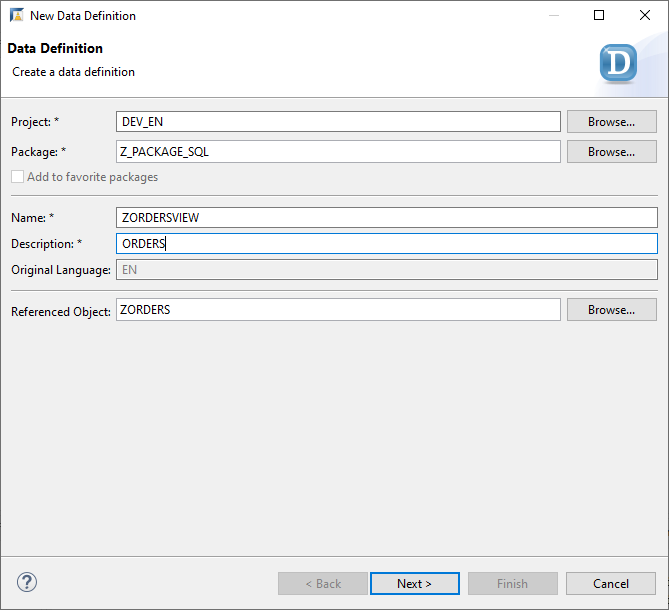Focus the Project field containing DEV_EN

pyautogui.click(x=338, y=122)
